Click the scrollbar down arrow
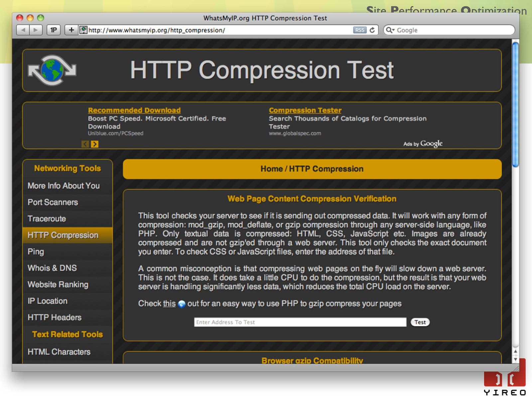Viewport: 532px width, 399px height. click(x=515, y=359)
